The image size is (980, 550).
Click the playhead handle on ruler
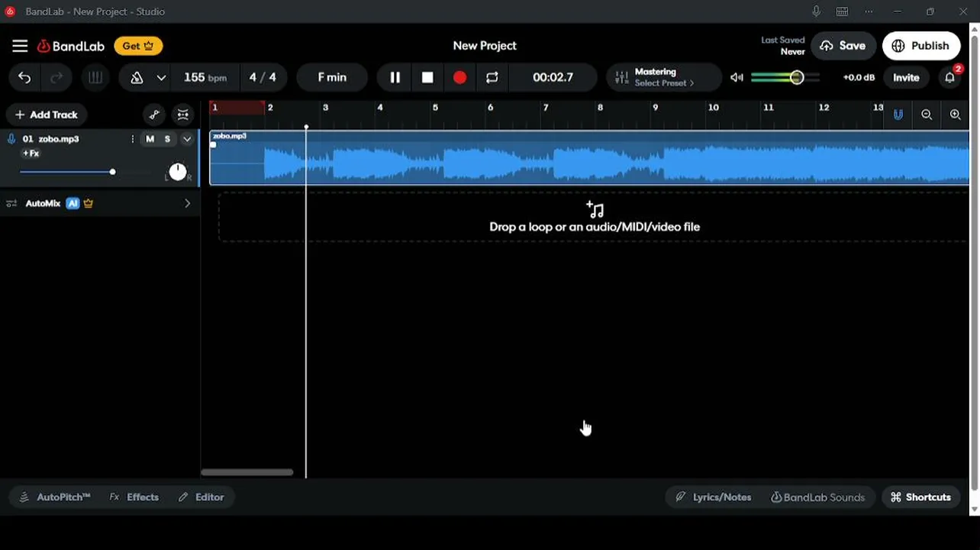306,127
